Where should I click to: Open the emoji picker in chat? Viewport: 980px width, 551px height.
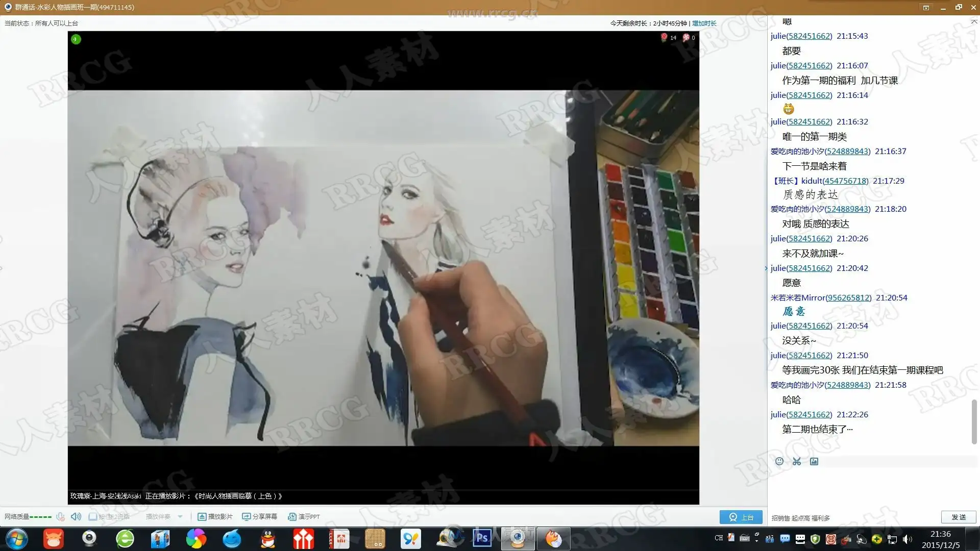tap(779, 461)
